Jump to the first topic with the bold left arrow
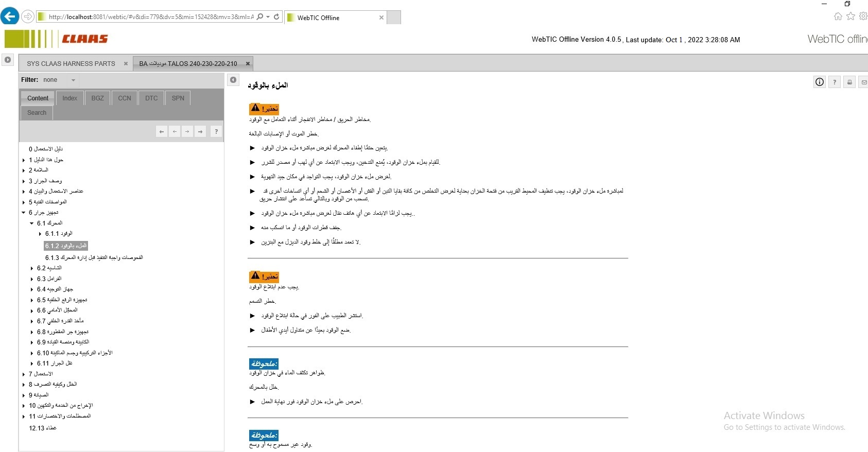Viewport: 868px width, 452px height. 162,131
